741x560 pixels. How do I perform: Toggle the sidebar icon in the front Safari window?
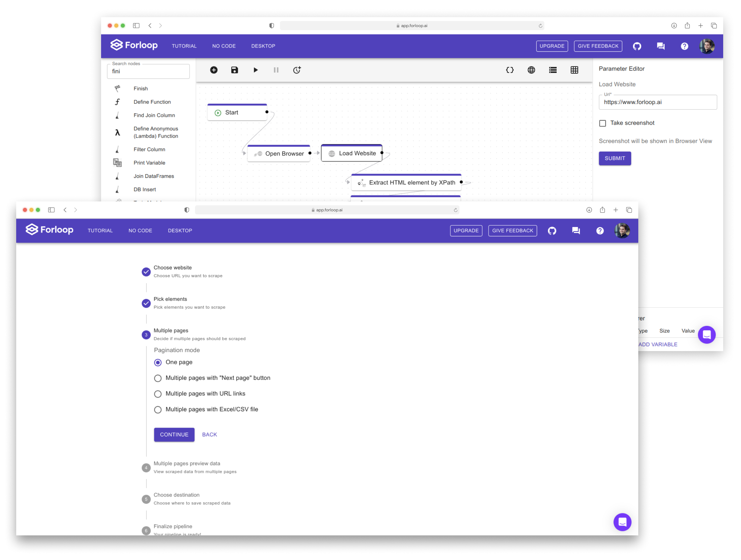coord(51,210)
